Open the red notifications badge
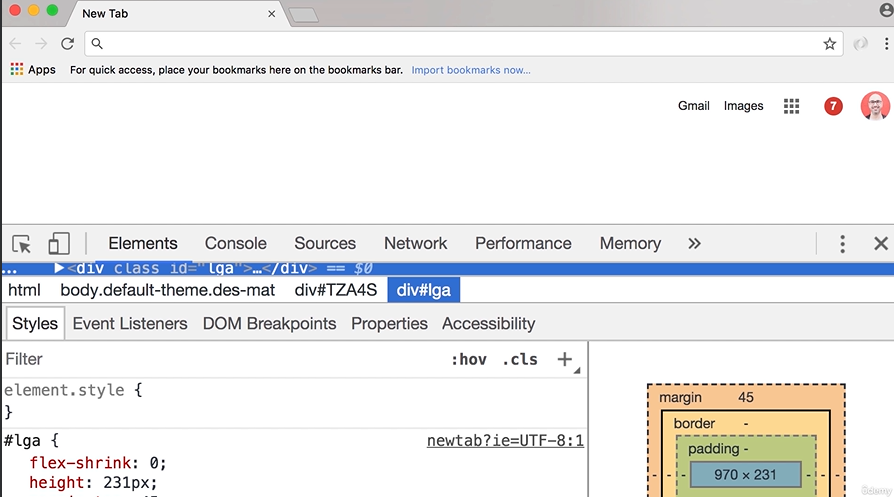 [833, 106]
